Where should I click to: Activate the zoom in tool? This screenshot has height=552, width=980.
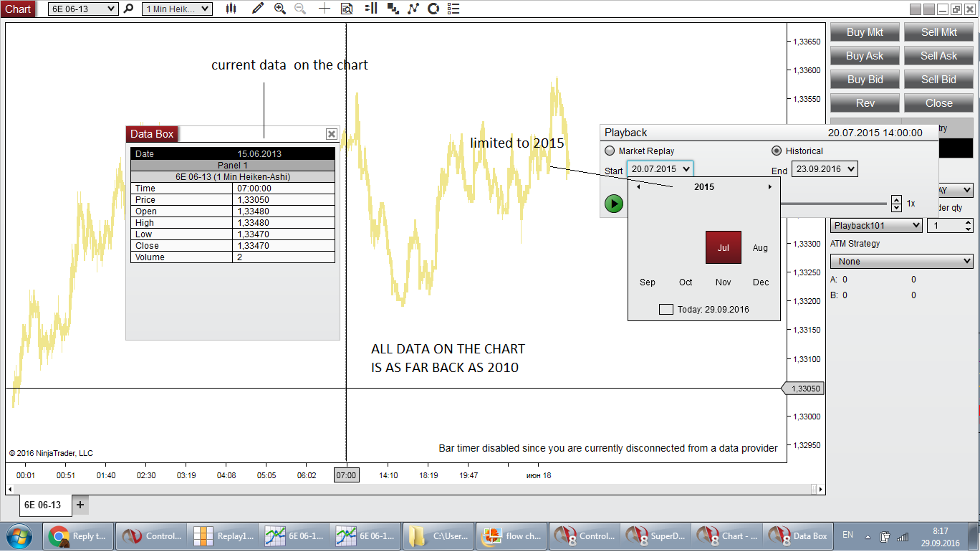[280, 9]
